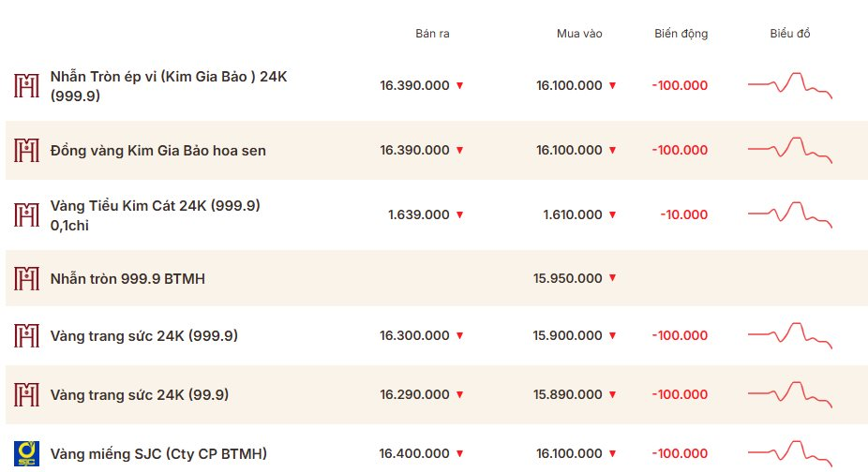Viewport: 868px width, 472px height.
Task: Click the BTMH logo beside Nhẫn Tròn ép vỉ
Action: (x=26, y=86)
